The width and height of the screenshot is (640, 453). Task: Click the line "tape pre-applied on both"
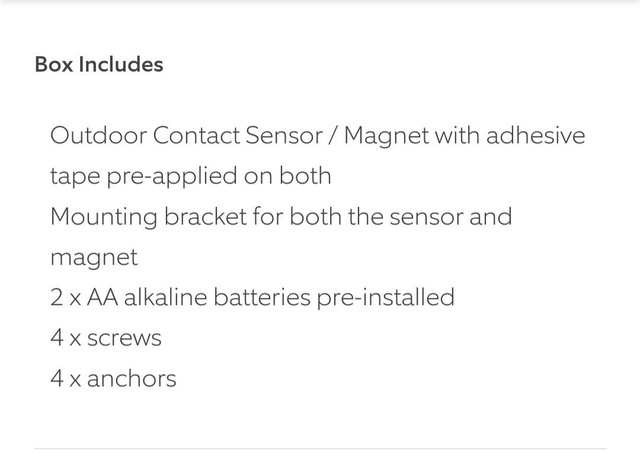tap(190, 176)
